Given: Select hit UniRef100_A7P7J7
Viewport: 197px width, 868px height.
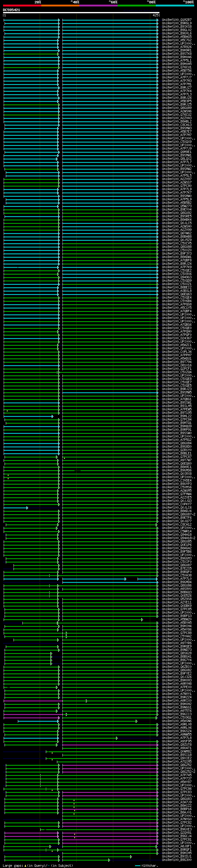Looking at the screenshot, I should tap(177, 78).
